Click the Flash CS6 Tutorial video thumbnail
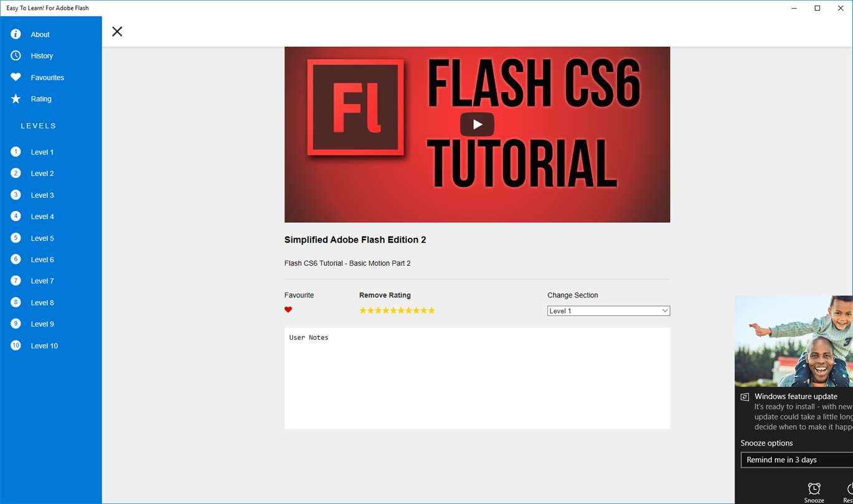Viewport: 853px width, 504px height. click(477, 134)
